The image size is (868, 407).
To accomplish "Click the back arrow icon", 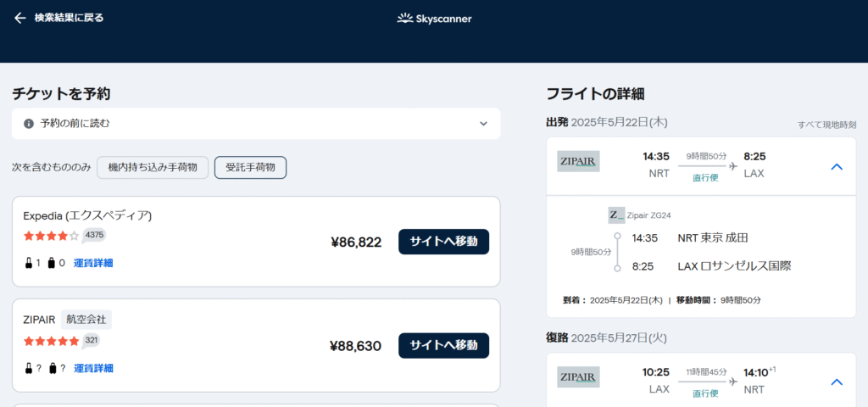I will click(20, 19).
